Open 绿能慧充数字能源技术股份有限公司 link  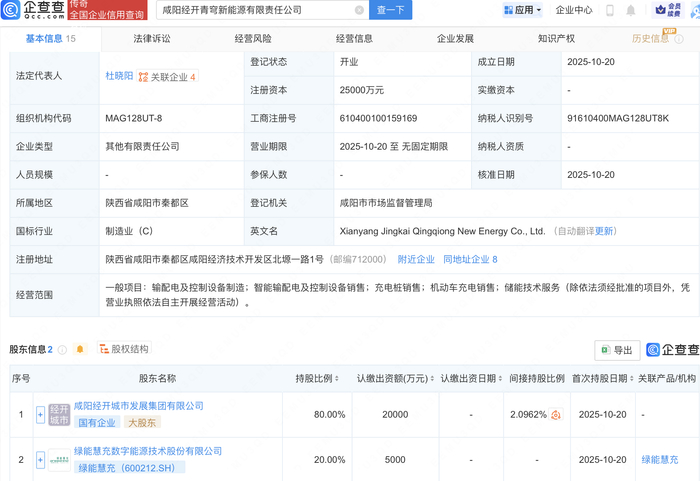148,451
